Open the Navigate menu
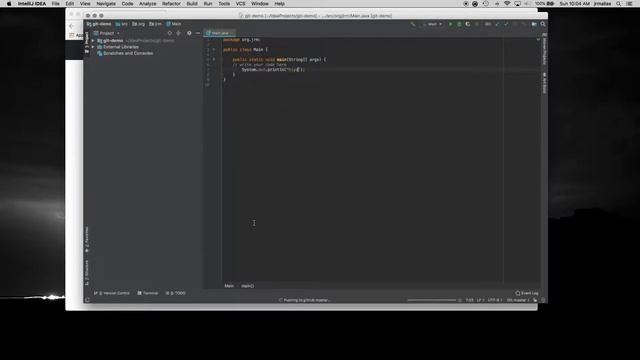640x360 pixels. point(106,4)
